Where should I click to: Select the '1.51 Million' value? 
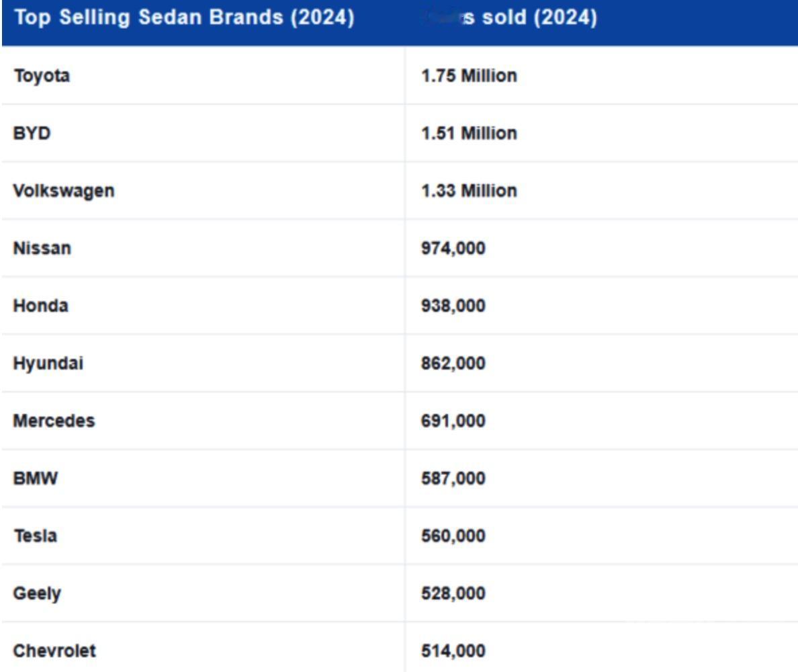[x=469, y=133]
